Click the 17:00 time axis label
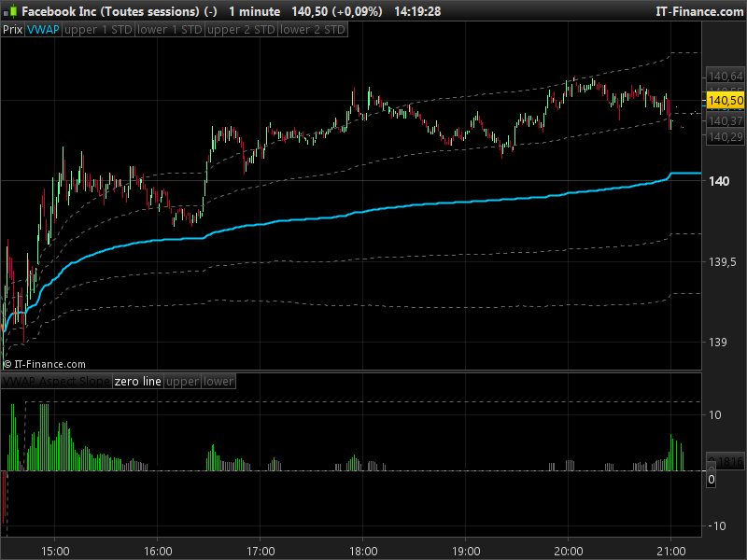747x560 pixels. 261,552
